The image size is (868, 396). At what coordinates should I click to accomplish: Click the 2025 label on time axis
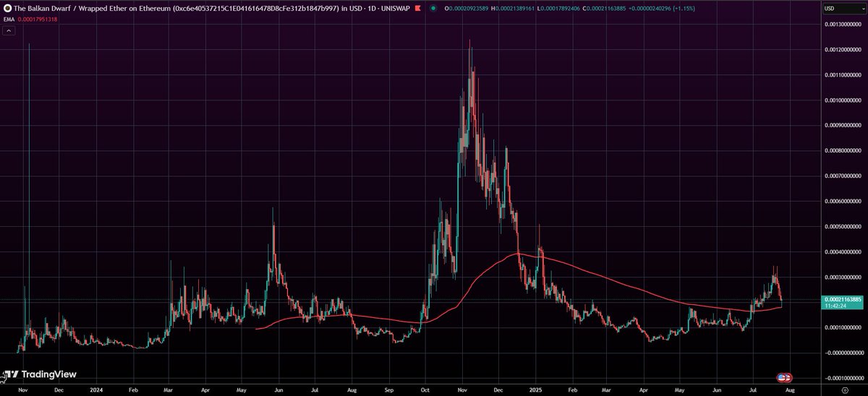(536, 389)
